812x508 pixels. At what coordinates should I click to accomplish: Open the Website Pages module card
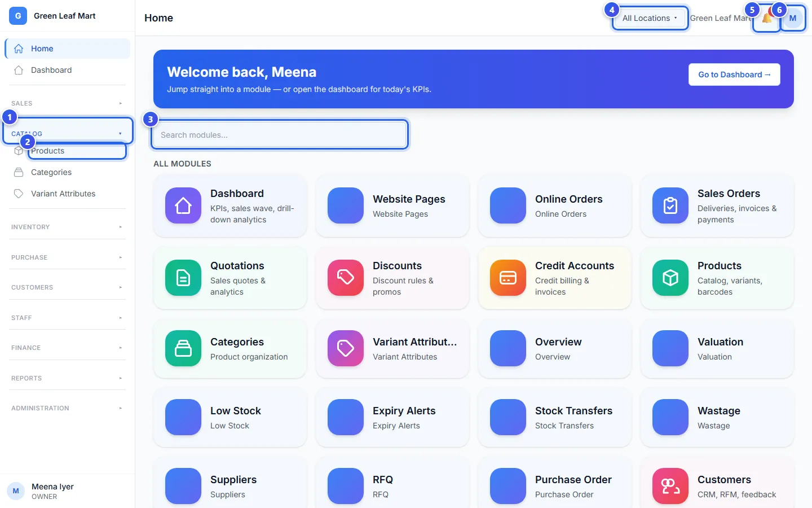(x=392, y=205)
